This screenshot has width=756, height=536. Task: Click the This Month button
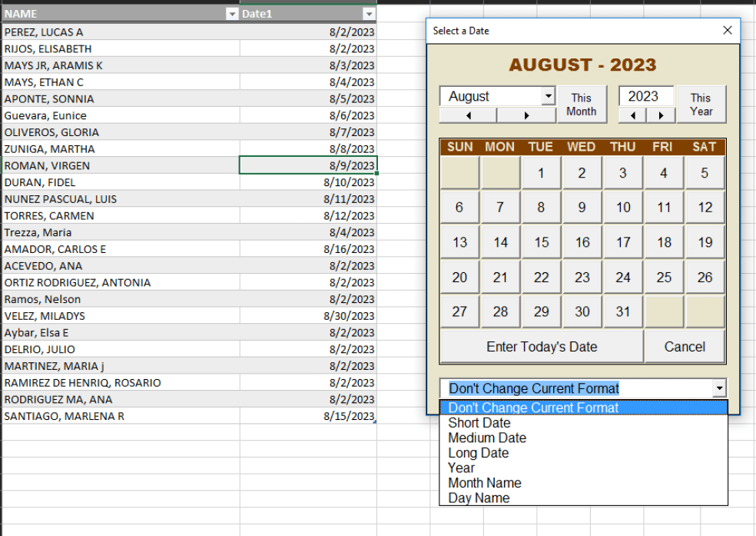coord(582,104)
